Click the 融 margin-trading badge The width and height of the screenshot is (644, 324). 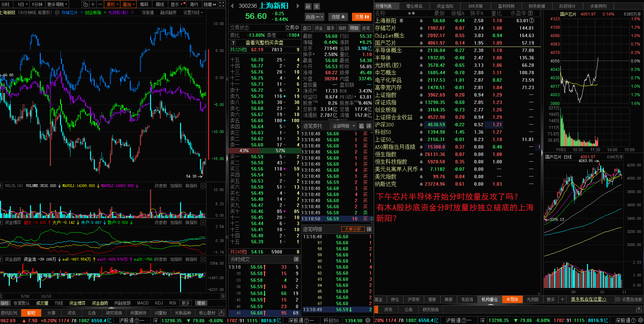[308, 6]
